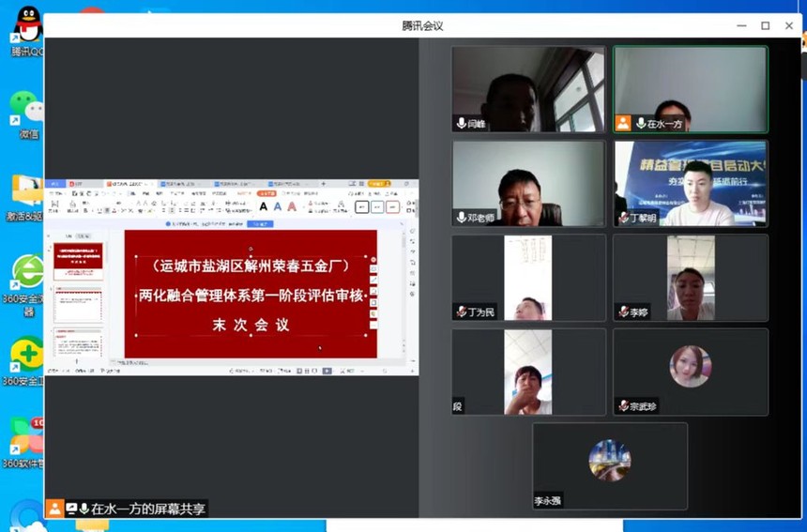Viewport: 807px width, 532px height.
Task: Open the 微信 desktop icon
Action: [x=28, y=108]
